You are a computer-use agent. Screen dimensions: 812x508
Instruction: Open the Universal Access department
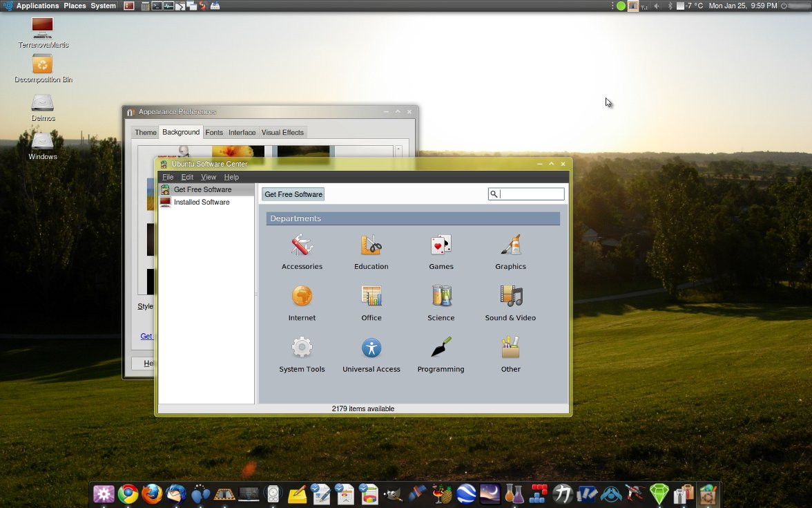pos(371,355)
